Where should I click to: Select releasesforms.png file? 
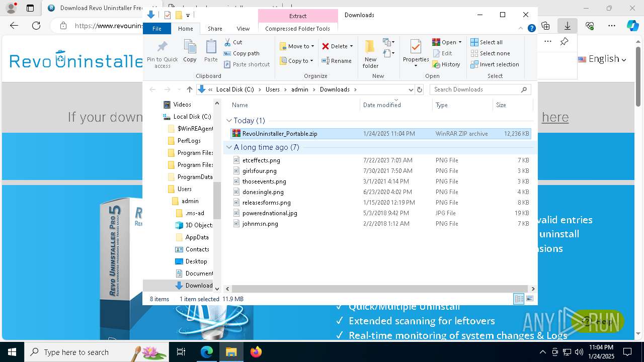click(380, 203)
